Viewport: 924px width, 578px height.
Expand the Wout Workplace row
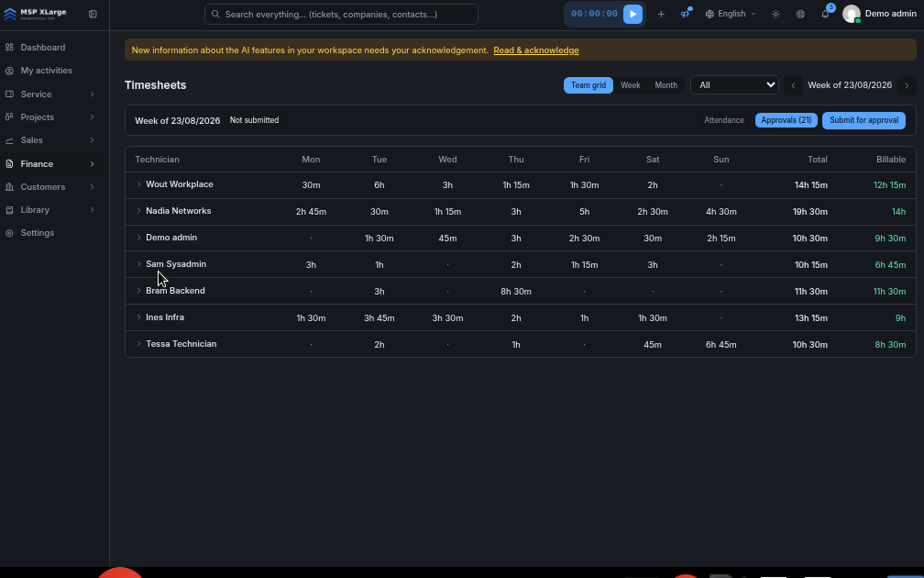[138, 184]
